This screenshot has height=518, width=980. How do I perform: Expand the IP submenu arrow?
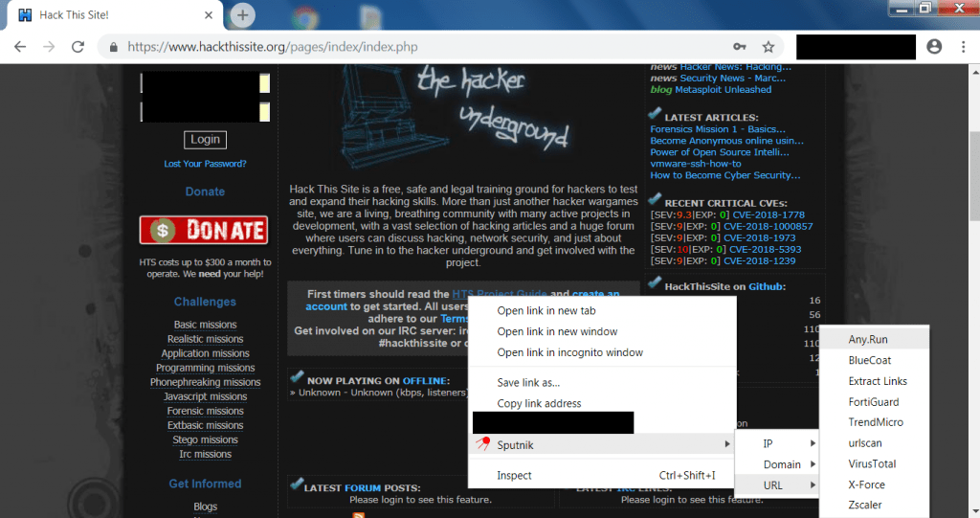pyautogui.click(x=777, y=443)
